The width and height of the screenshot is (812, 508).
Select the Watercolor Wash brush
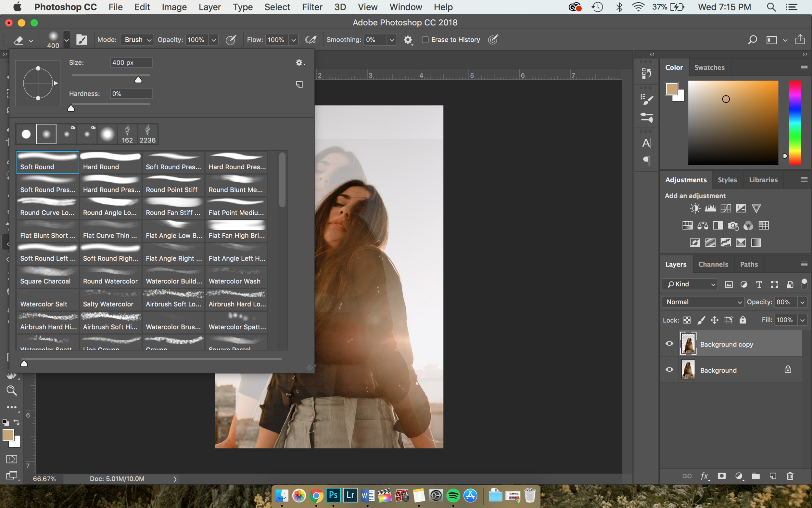[236, 277]
